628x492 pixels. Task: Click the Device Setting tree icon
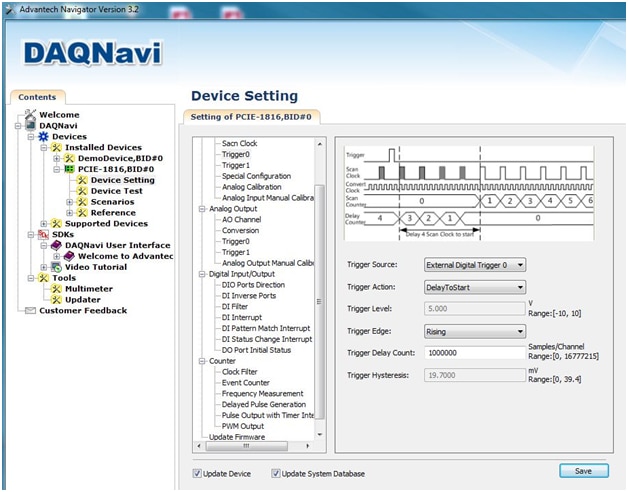tap(82, 180)
